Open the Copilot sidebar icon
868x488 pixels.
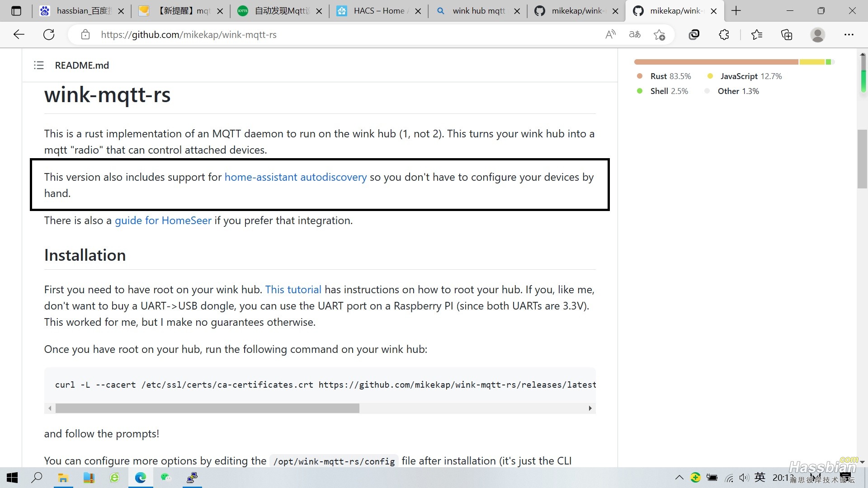694,34
